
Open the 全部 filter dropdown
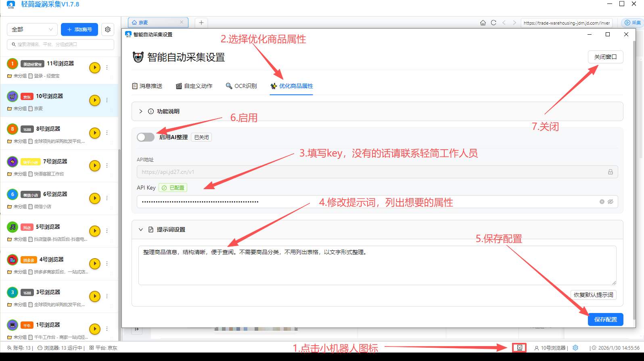[x=32, y=29]
